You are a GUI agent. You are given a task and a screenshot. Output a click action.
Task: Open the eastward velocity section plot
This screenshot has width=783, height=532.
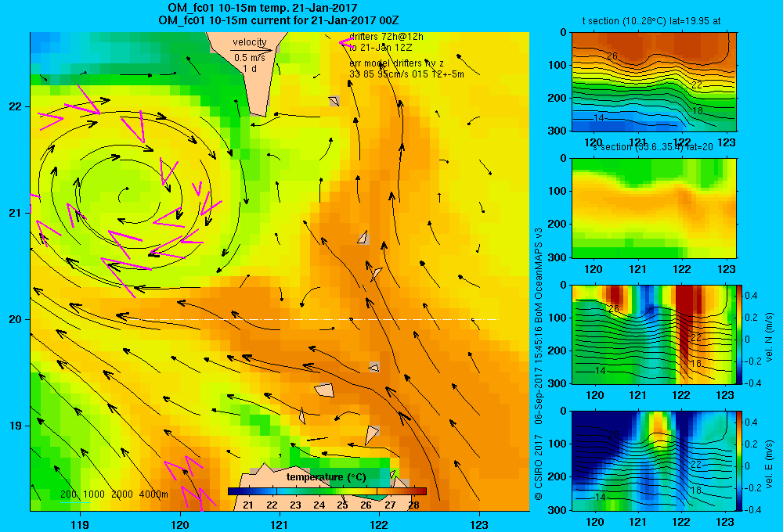coord(654,461)
